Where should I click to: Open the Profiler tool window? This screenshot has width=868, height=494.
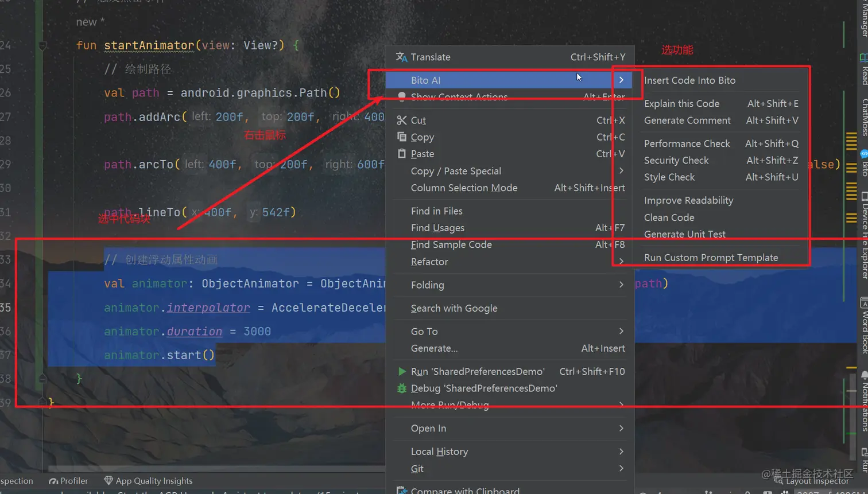coord(68,481)
